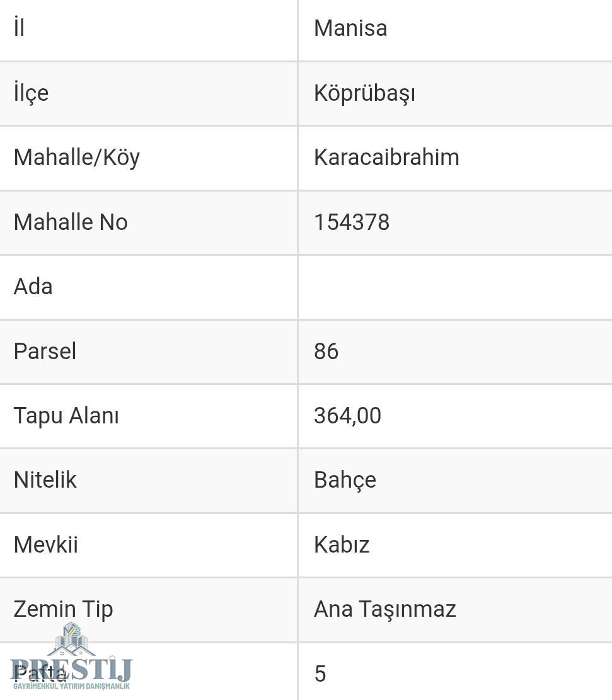Click the empty Ada value cell
This screenshot has width=612, height=700.
[455, 287]
